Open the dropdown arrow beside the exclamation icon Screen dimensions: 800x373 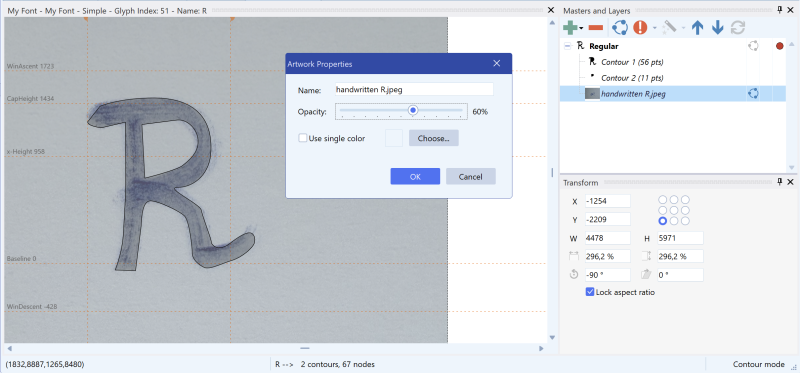(654, 28)
